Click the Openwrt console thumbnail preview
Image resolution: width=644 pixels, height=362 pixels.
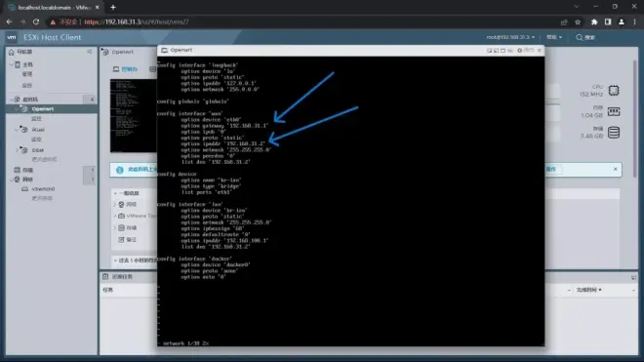pyautogui.click(x=134, y=116)
